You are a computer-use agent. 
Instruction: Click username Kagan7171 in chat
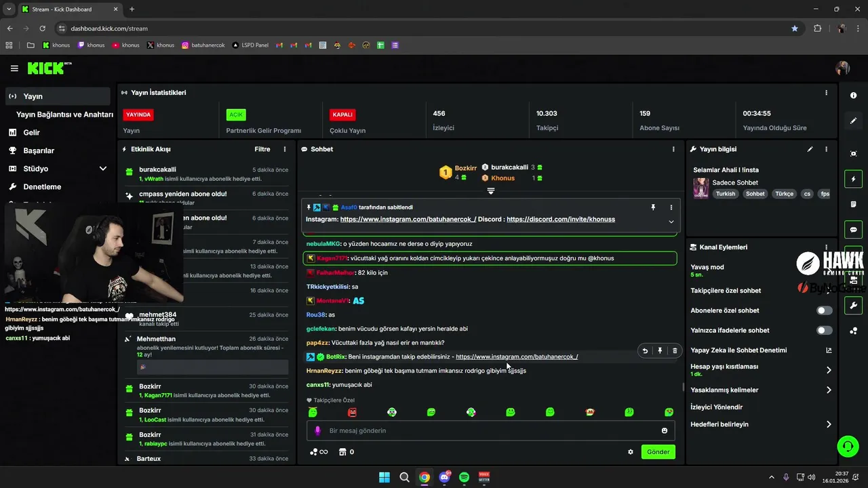(x=332, y=258)
